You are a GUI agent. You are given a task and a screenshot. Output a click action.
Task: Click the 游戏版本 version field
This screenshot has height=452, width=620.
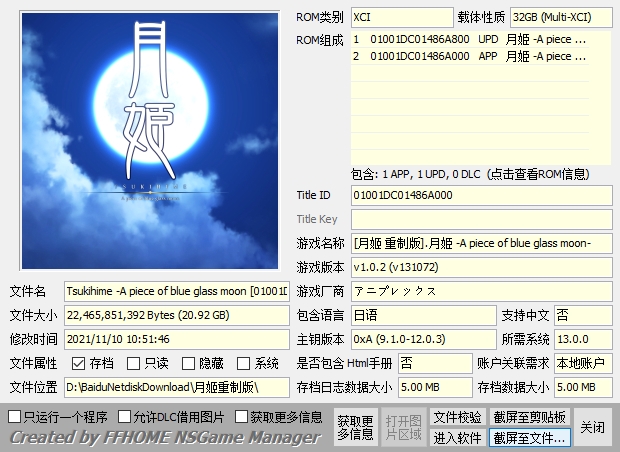click(x=481, y=267)
